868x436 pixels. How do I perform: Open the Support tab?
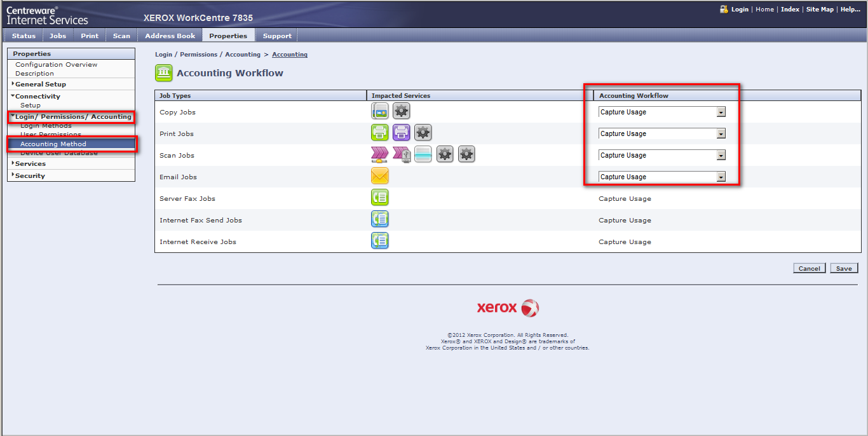click(x=277, y=36)
